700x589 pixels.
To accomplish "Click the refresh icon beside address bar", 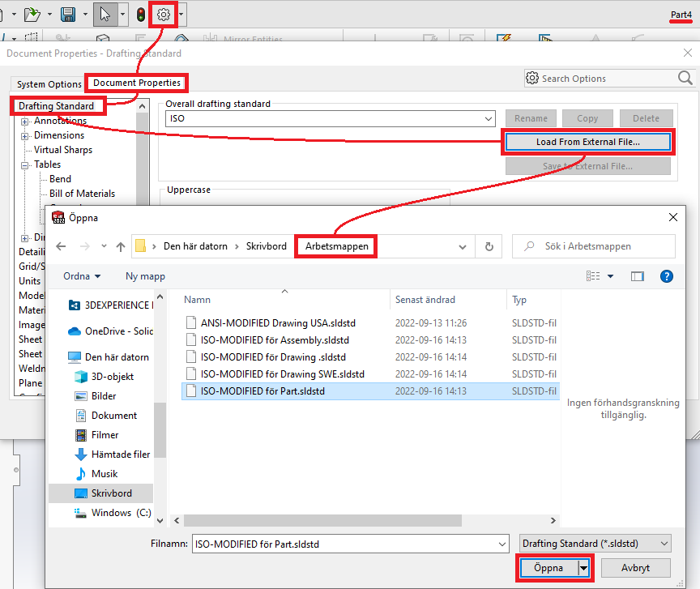I will [x=489, y=246].
